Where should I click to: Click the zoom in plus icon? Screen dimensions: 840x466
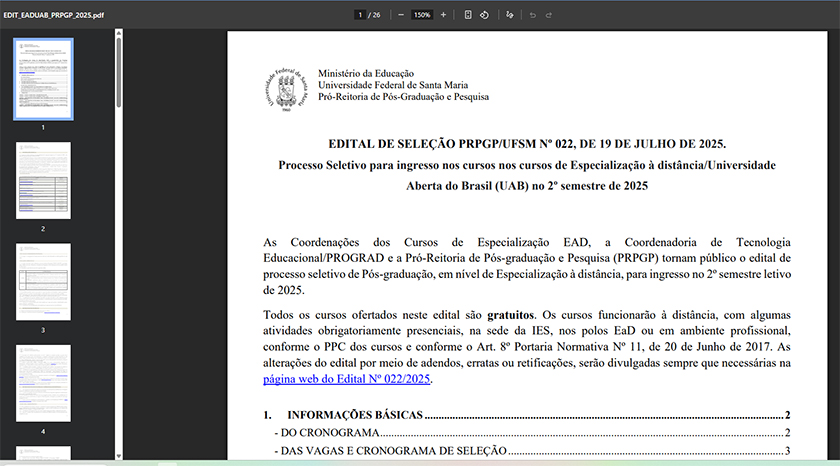[x=443, y=15]
